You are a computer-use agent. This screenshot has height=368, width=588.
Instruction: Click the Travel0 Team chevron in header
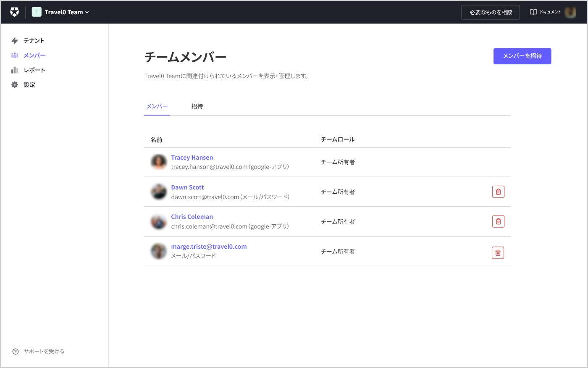[x=87, y=12]
